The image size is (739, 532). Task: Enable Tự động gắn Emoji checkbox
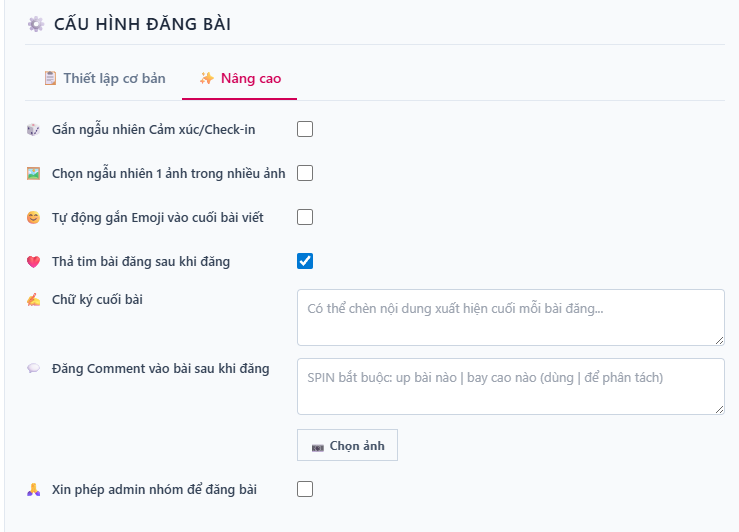305,217
